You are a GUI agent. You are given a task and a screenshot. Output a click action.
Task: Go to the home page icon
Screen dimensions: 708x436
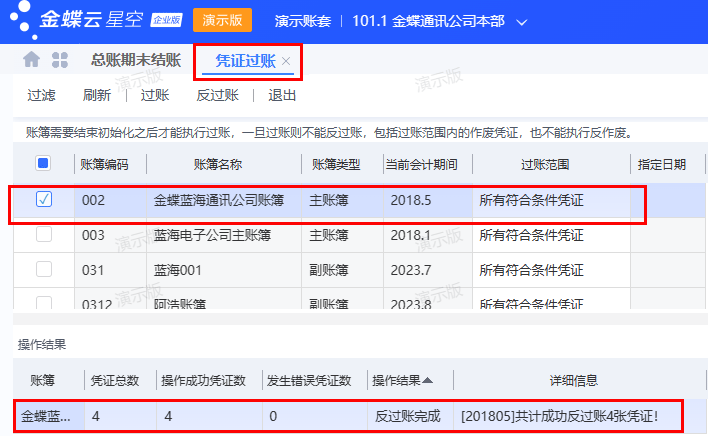(31, 60)
